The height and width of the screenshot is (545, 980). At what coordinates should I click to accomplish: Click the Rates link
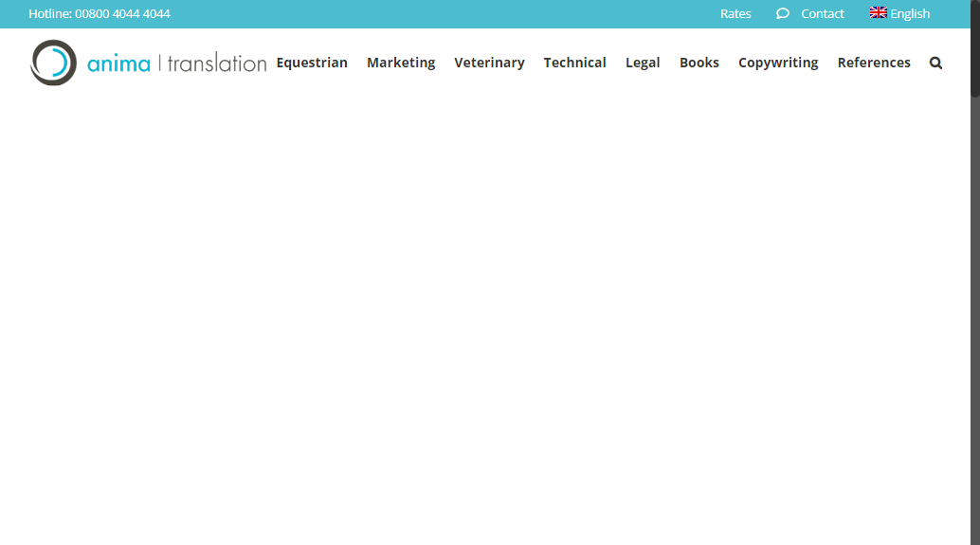735,13
